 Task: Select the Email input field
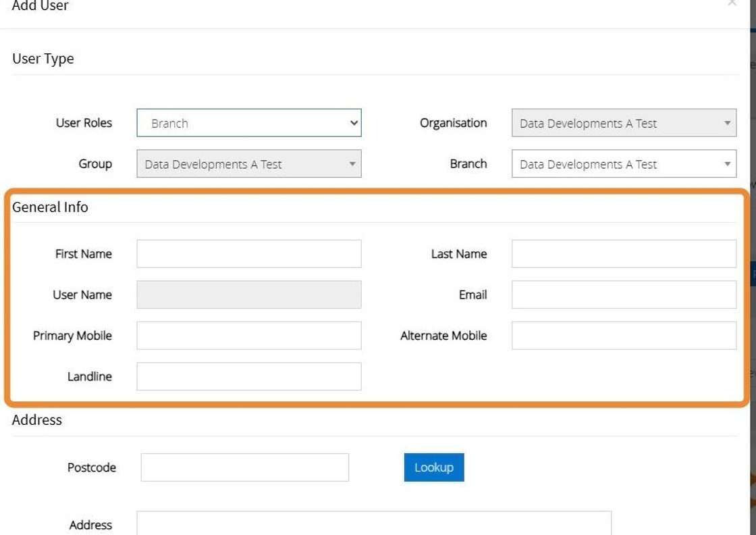click(623, 295)
